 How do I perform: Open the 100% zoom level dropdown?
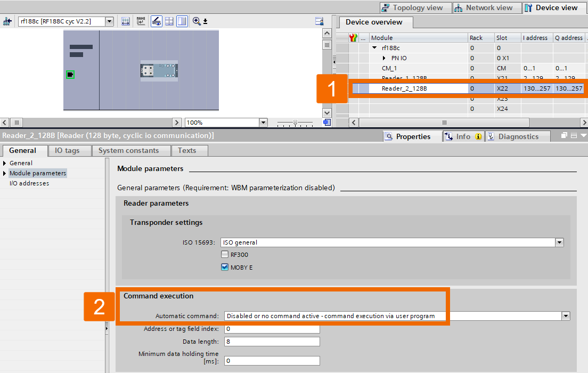click(263, 123)
